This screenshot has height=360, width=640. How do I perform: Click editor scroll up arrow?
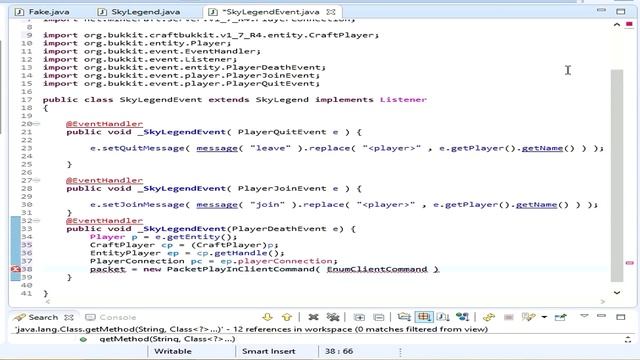pyautogui.click(x=617, y=25)
